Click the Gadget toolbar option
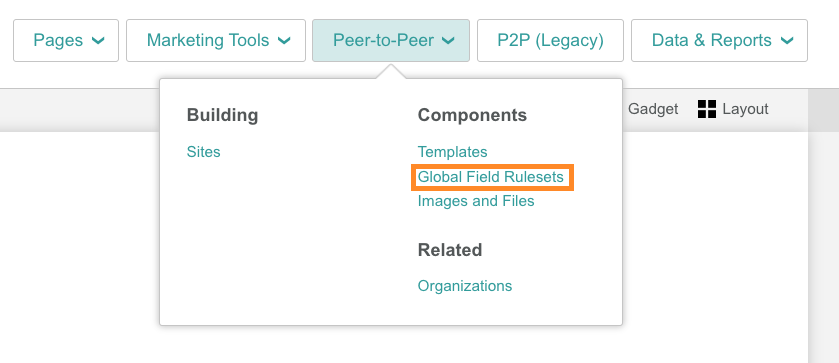 653,109
